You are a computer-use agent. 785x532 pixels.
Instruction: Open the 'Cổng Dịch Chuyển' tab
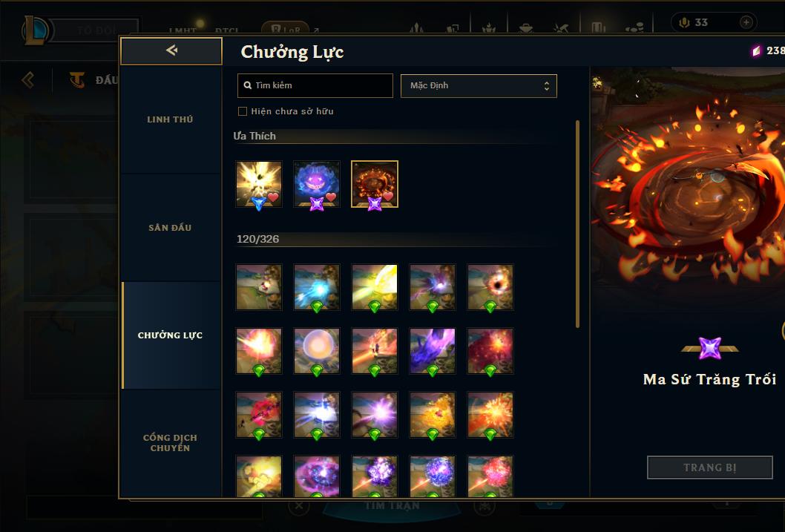[x=170, y=442]
